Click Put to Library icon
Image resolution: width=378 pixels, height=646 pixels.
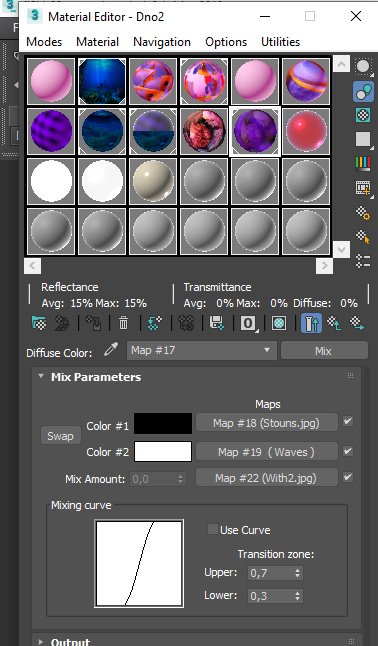click(216, 323)
